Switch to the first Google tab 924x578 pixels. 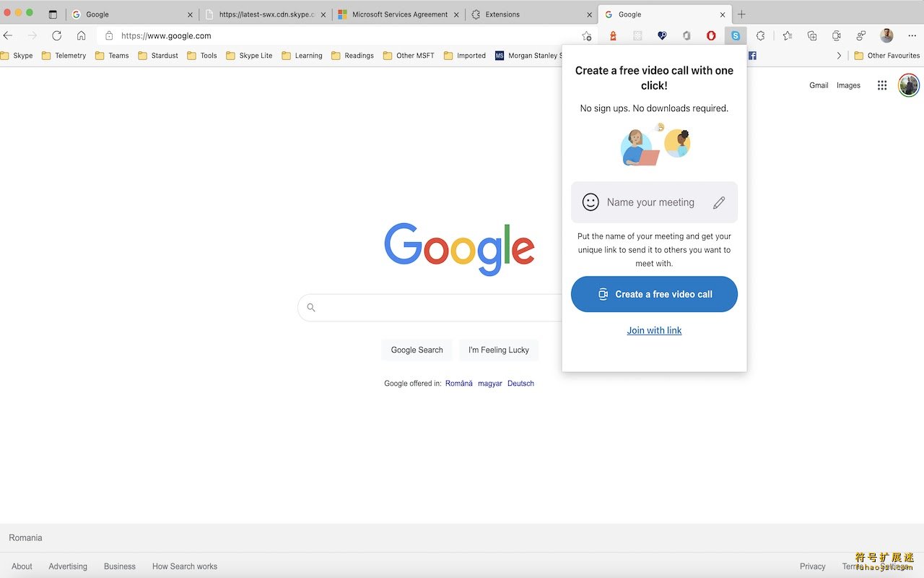[132, 14]
